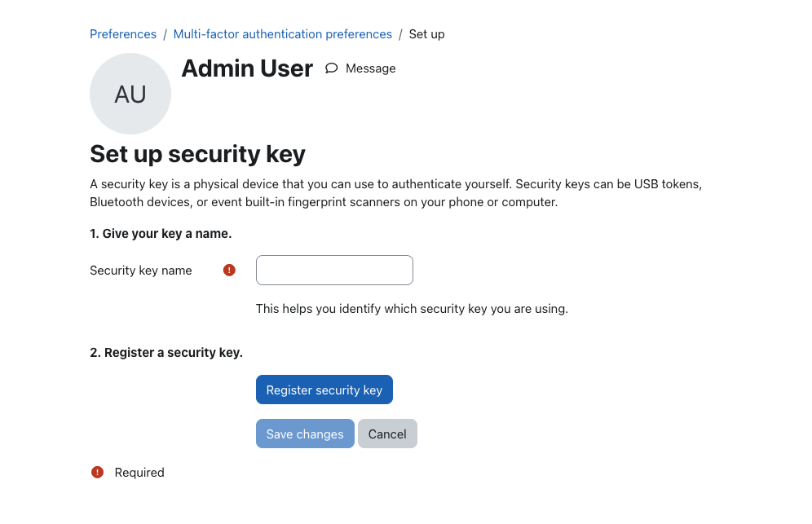Cancel the security key setup

click(x=387, y=434)
